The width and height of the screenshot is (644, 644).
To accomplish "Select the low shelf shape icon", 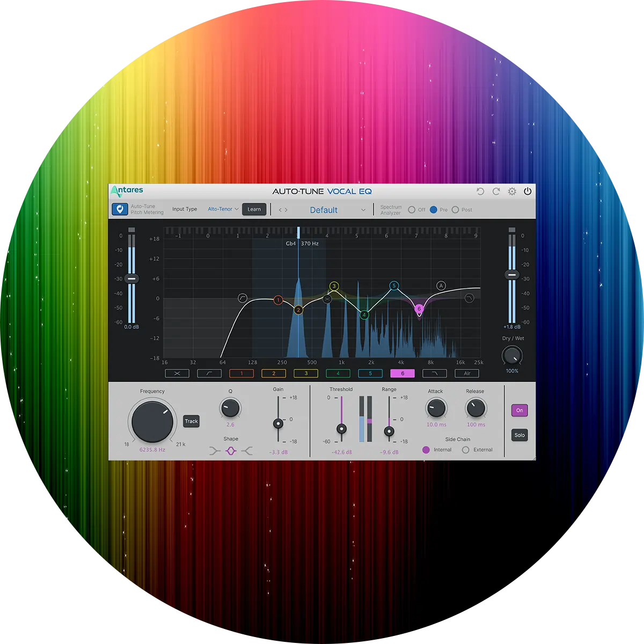I will click(x=215, y=451).
